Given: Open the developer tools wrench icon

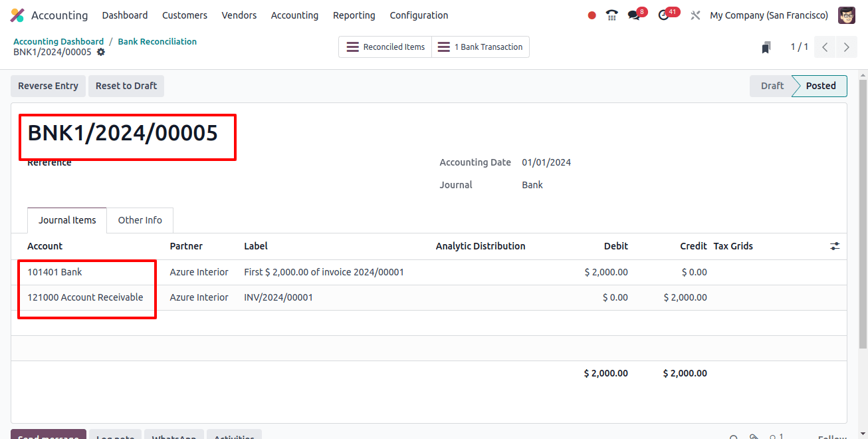Looking at the screenshot, I should click(x=695, y=15).
